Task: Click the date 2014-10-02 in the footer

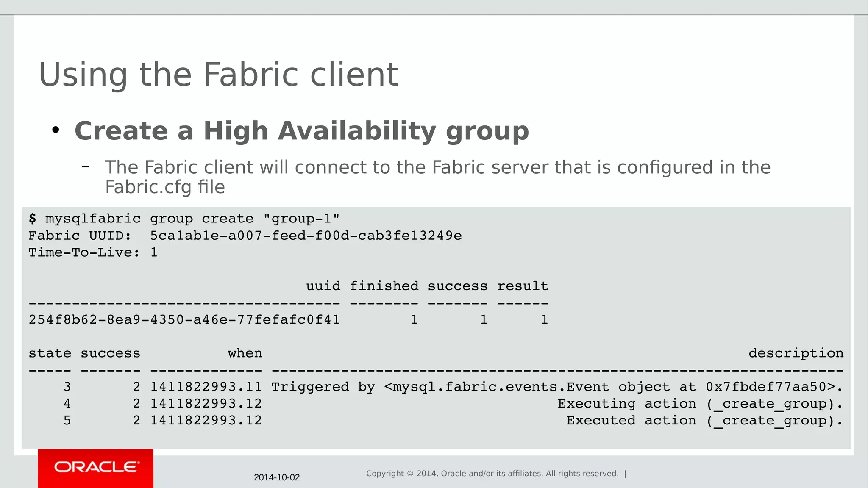Action: point(277,477)
